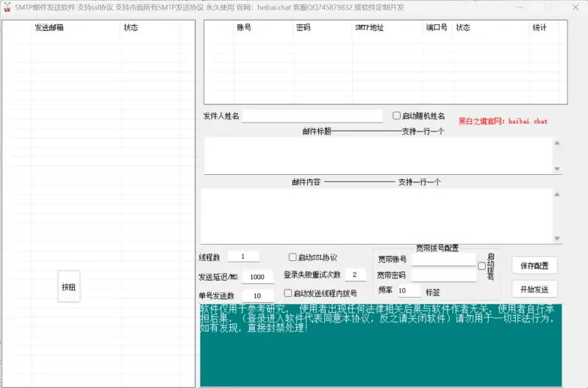Screen dimensions: 588x388
Task: Click the 发送延迟/MS value field
Action: pos(257,277)
